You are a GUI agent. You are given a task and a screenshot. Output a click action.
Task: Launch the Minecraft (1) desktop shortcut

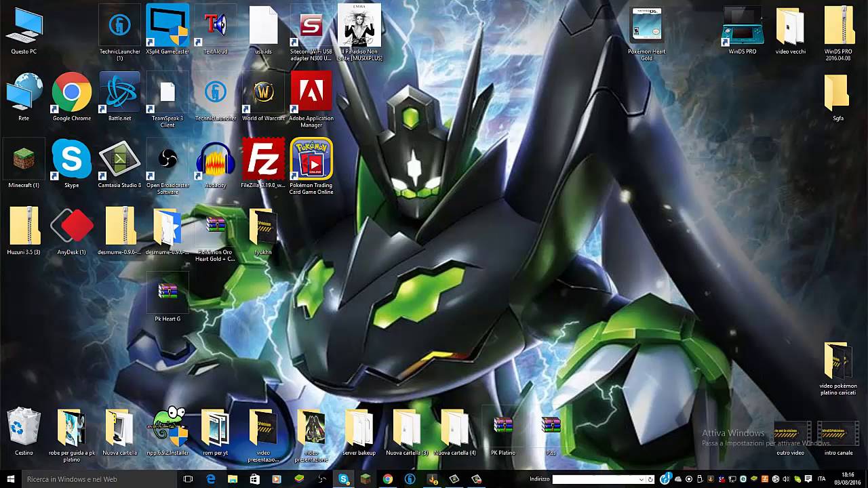(24, 163)
